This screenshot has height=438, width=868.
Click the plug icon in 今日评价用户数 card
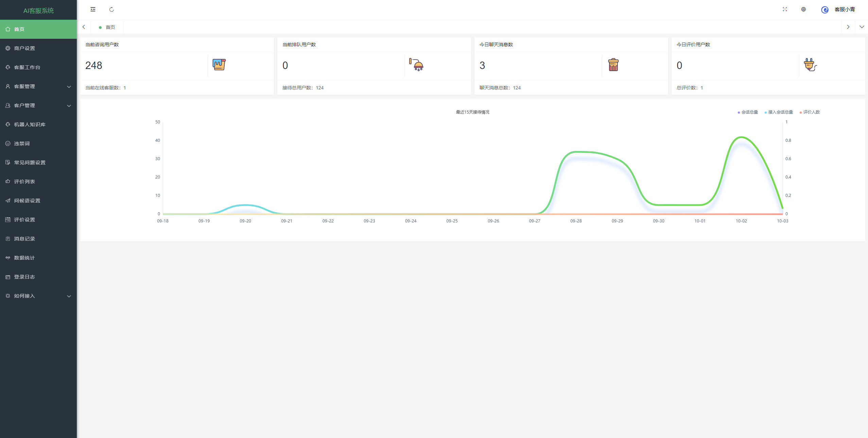[810, 65]
